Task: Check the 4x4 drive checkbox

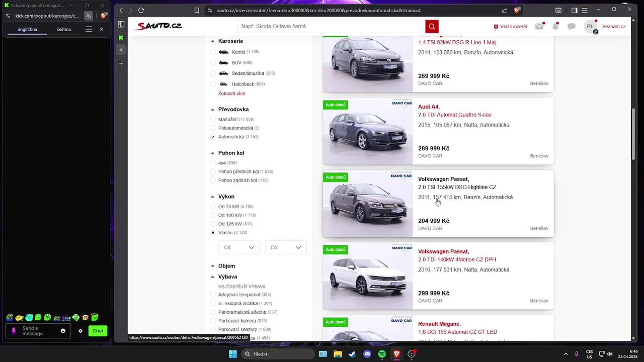Action: 213,163
